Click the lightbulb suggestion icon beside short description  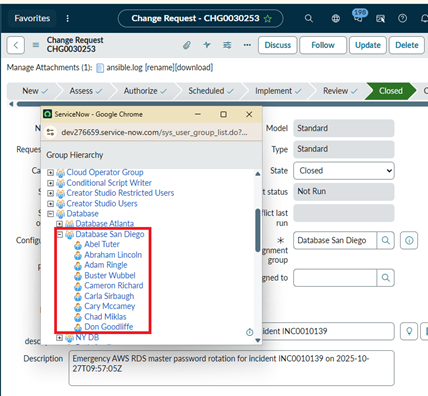409,331
